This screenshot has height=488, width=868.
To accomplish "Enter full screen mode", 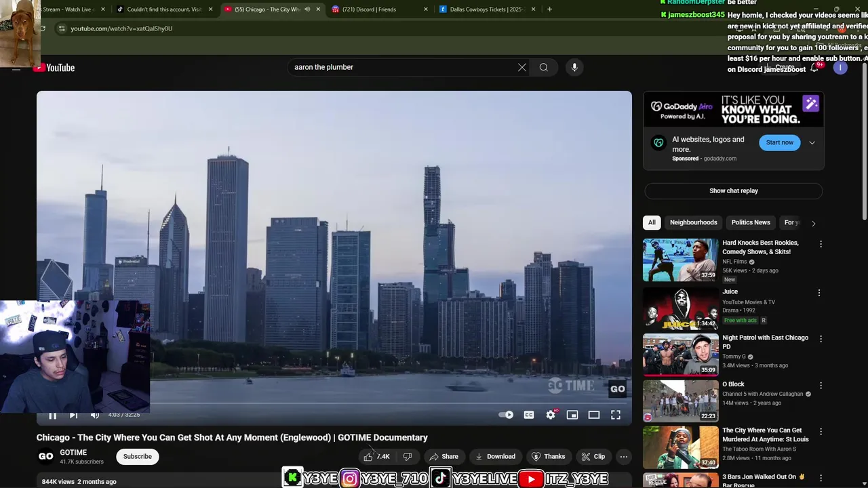I will point(616,415).
